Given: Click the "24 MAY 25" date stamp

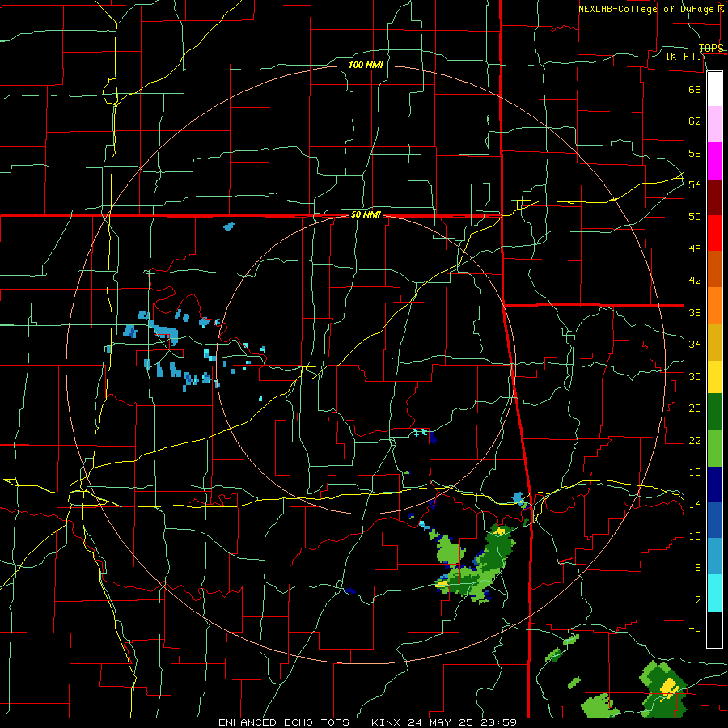Looking at the screenshot, I should pyautogui.click(x=443, y=722).
